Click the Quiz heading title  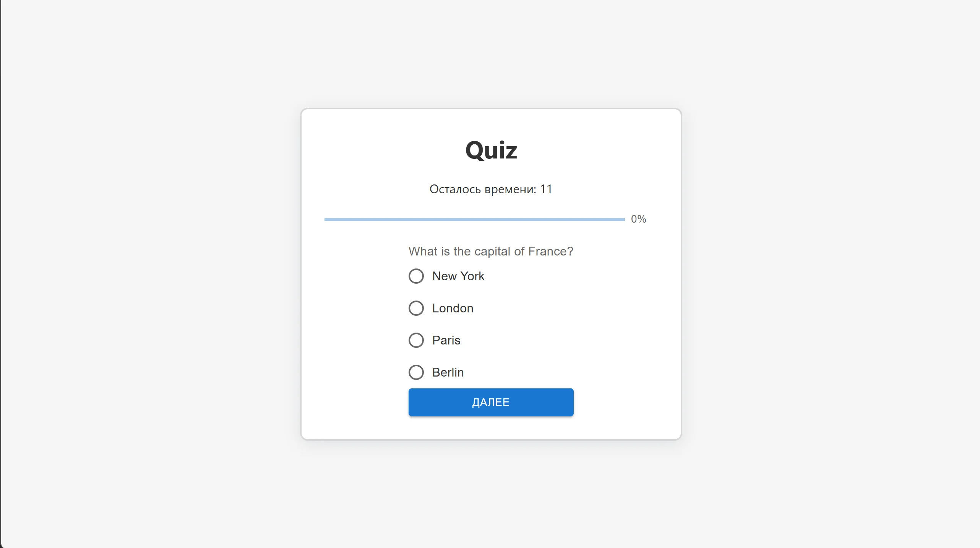(491, 150)
